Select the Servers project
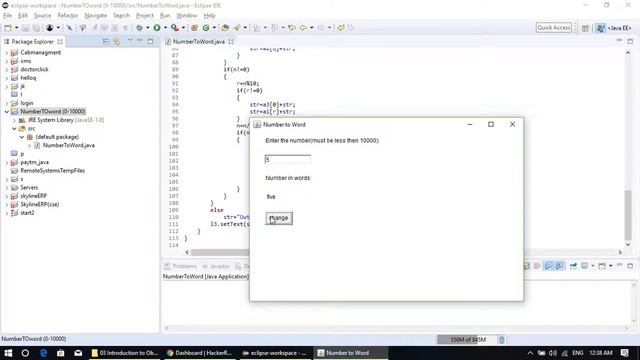 pyautogui.click(x=29, y=187)
